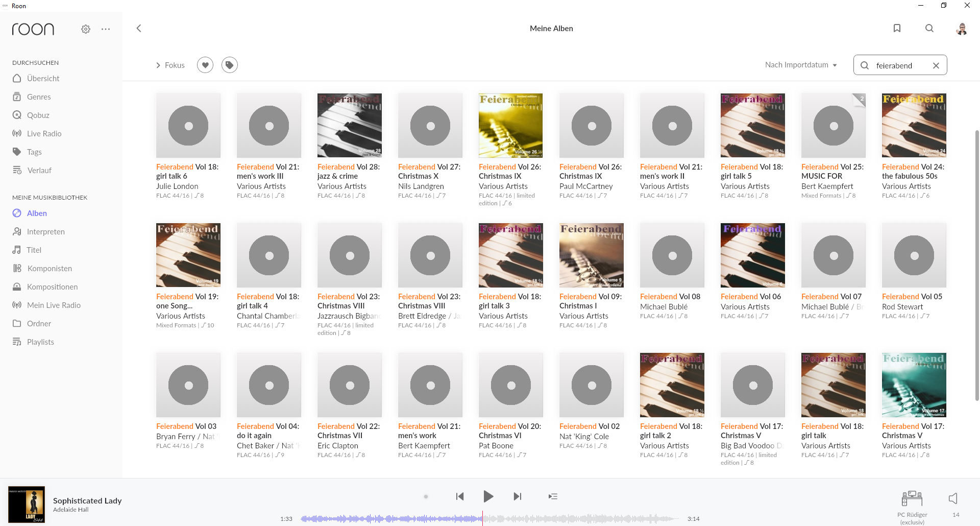The width and height of the screenshot is (980, 526).
Task: Skip to the next track
Action: pos(518,496)
